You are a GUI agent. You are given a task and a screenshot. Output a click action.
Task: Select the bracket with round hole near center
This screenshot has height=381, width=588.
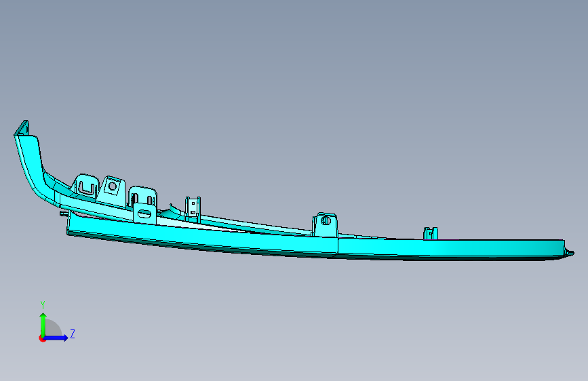coord(325,224)
